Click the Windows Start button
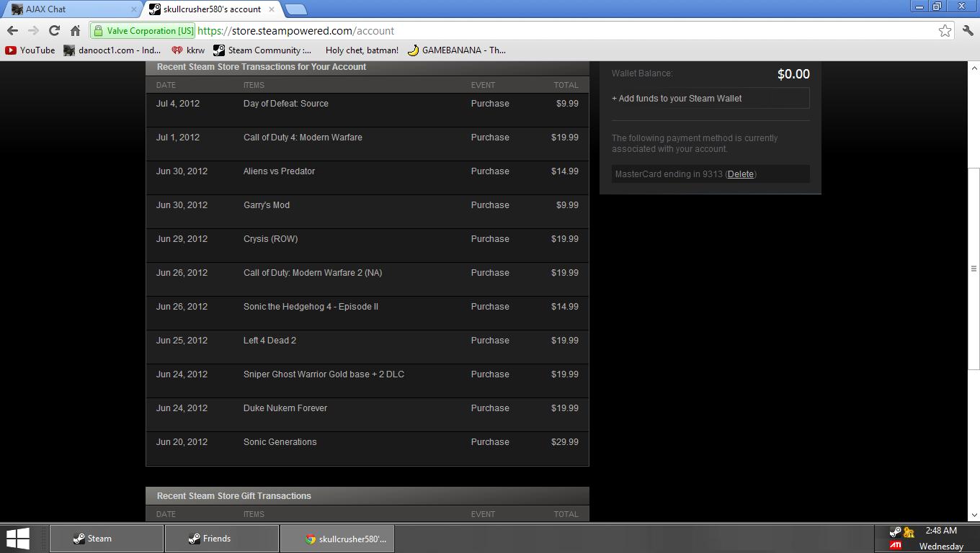This screenshot has width=980, height=553. click(18, 539)
